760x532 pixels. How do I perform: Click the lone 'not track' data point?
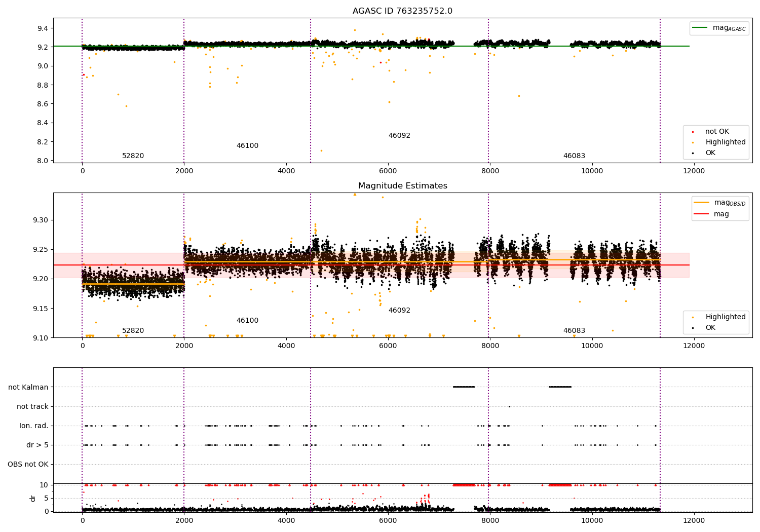coord(509,406)
